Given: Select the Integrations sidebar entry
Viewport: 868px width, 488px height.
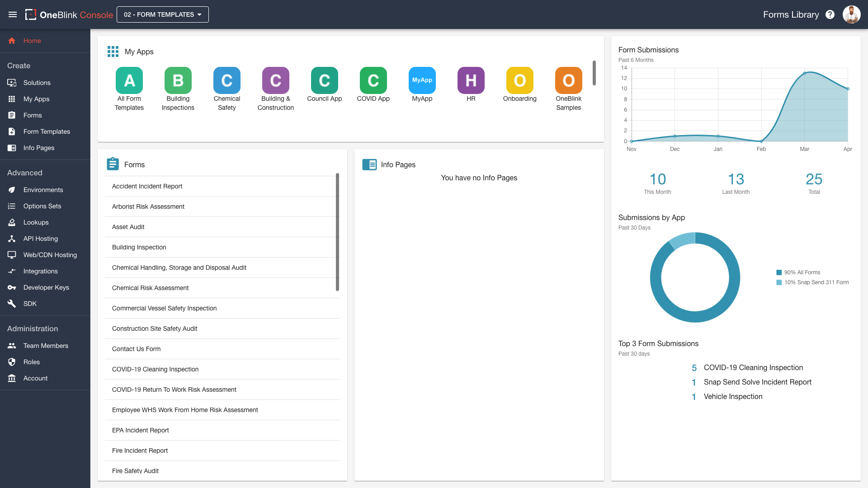Looking at the screenshot, I should [x=40, y=271].
